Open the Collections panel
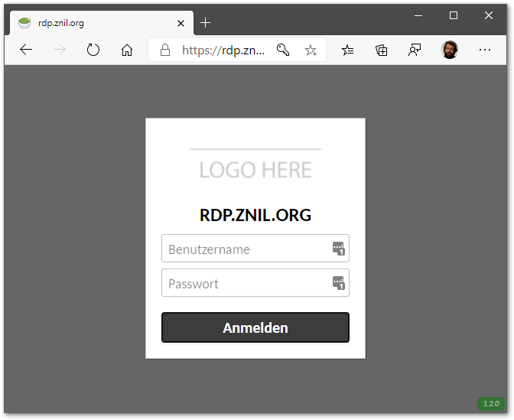 pos(382,50)
